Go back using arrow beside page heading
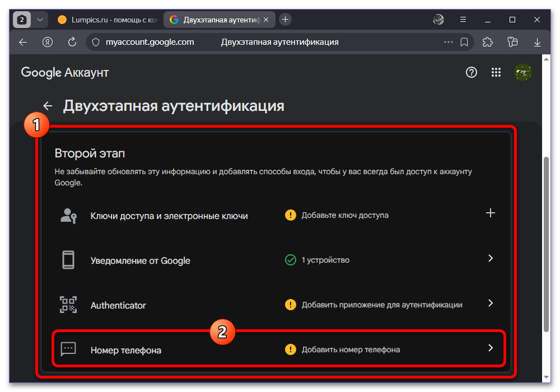The width and height of the screenshot is (560, 392). (48, 106)
